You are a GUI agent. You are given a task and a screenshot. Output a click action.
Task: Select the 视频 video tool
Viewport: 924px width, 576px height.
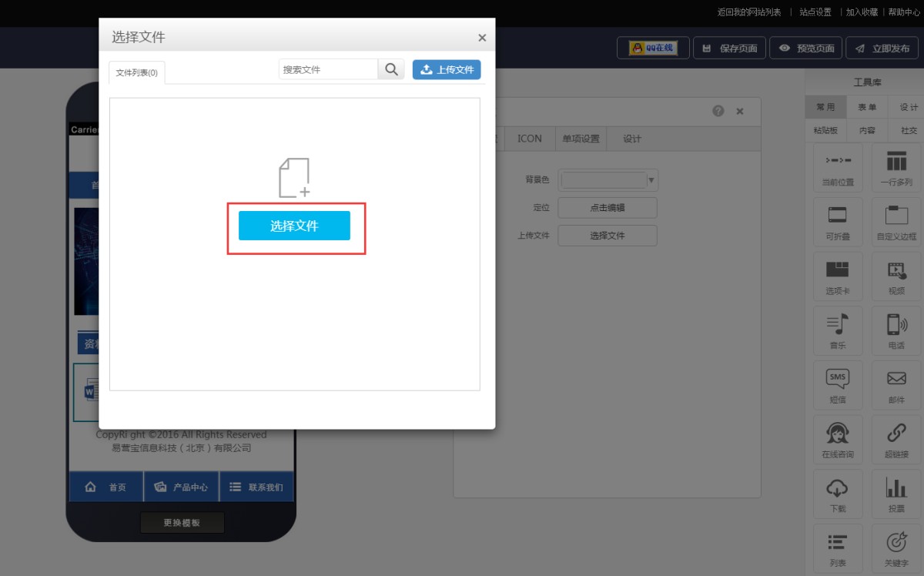pyautogui.click(x=896, y=276)
